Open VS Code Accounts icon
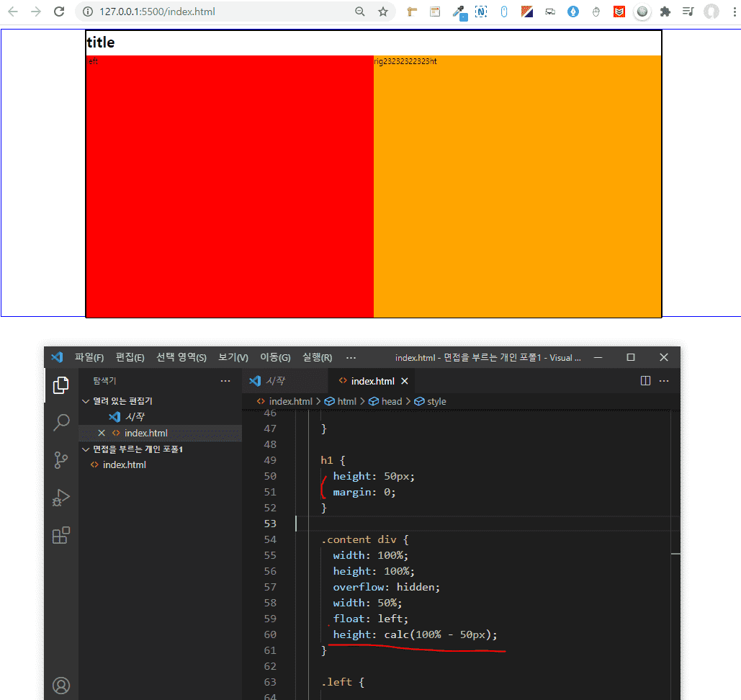 [x=61, y=686]
